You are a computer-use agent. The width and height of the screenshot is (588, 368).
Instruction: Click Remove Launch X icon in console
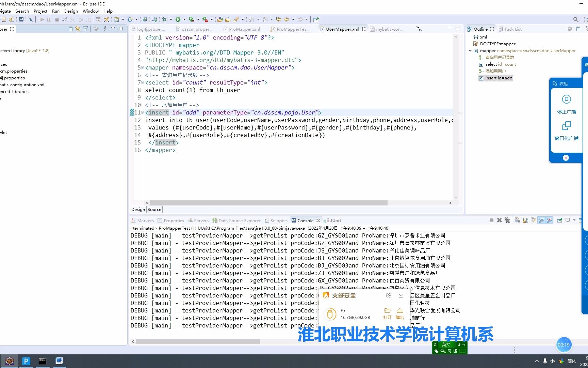pyautogui.click(x=499, y=220)
